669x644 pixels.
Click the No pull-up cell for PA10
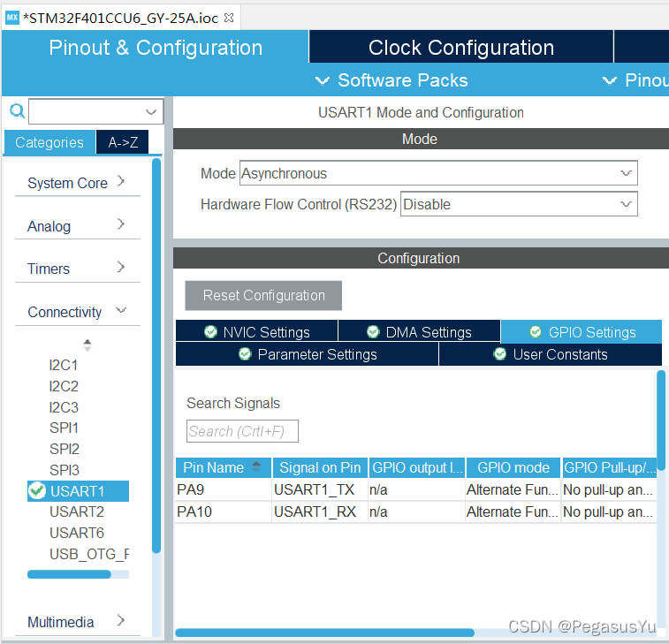[x=608, y=511]
